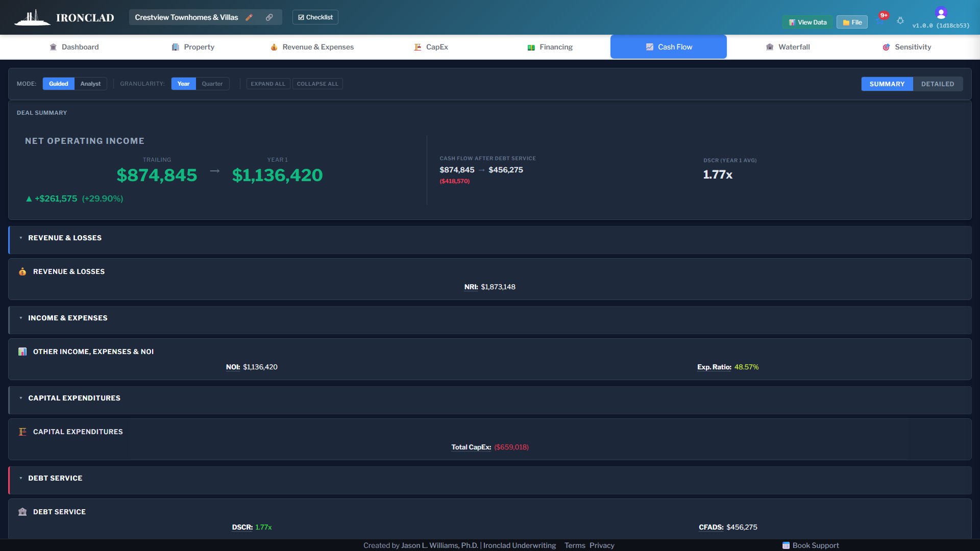The image size is (980, 551).
Task: Click the Property tab icon
Action: [176, 47]
